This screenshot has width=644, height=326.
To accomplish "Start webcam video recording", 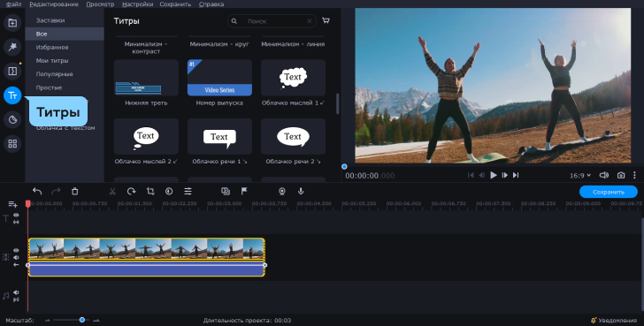I will coord(281,191).
